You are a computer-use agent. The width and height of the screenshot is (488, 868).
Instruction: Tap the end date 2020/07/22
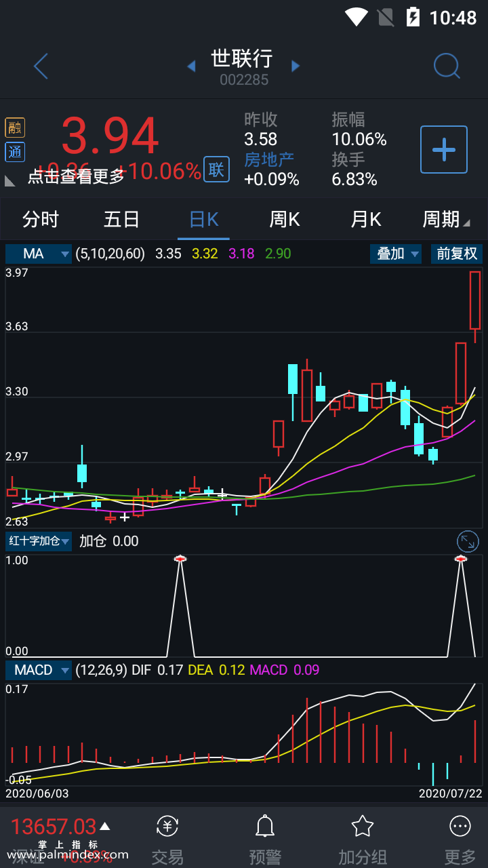pyautogui.click(x=450, y=793)
